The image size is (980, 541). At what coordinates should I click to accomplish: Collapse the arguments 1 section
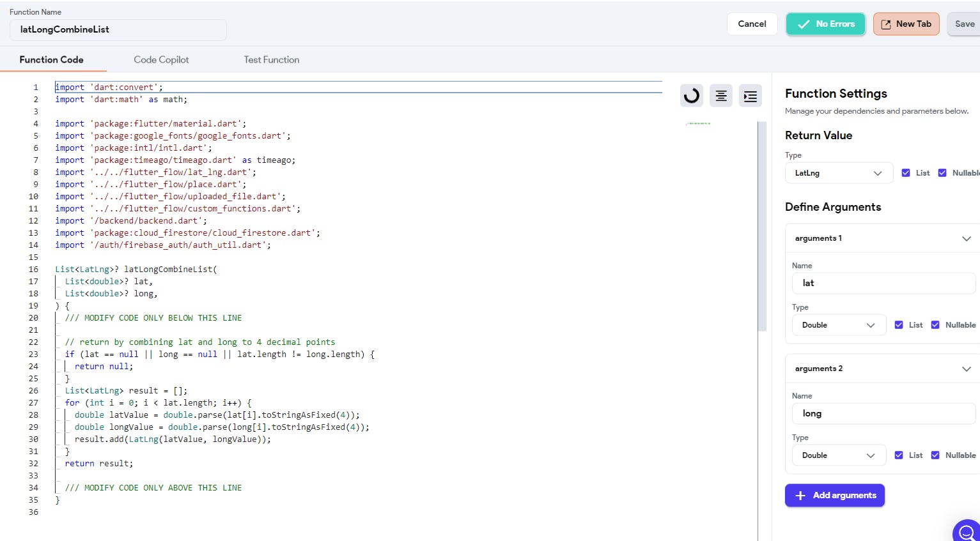pyautogui.click(x=966, y=238)
